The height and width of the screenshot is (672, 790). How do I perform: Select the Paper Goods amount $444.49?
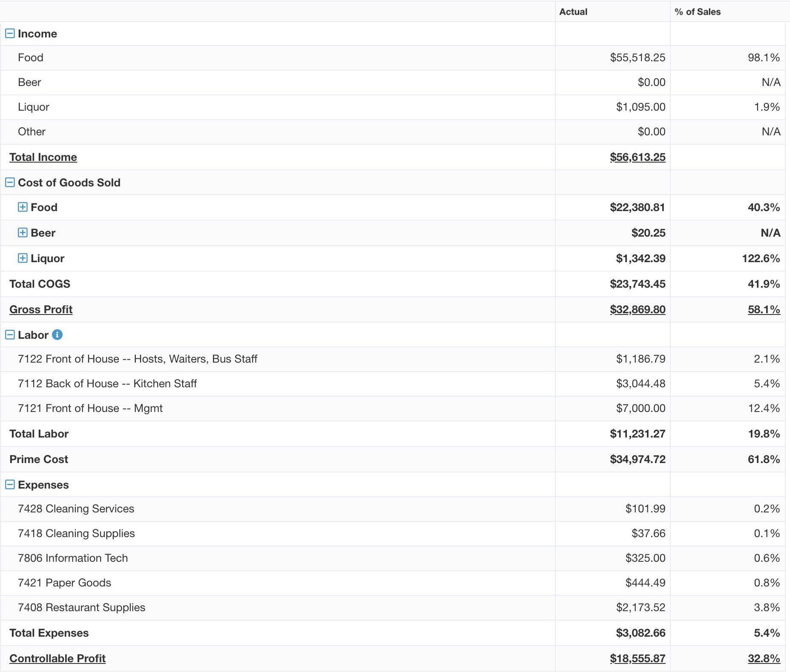point(645,583)
